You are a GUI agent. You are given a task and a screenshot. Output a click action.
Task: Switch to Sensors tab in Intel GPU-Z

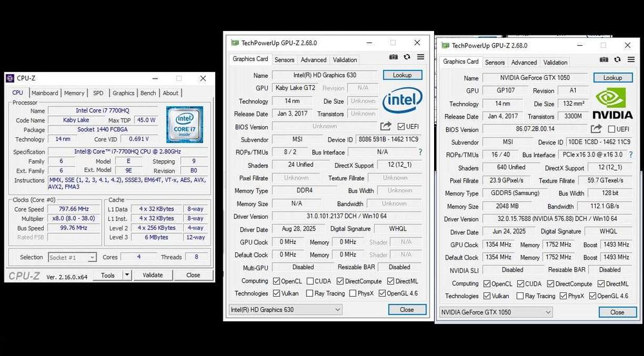pyautogui.click(x=284, y=60)
